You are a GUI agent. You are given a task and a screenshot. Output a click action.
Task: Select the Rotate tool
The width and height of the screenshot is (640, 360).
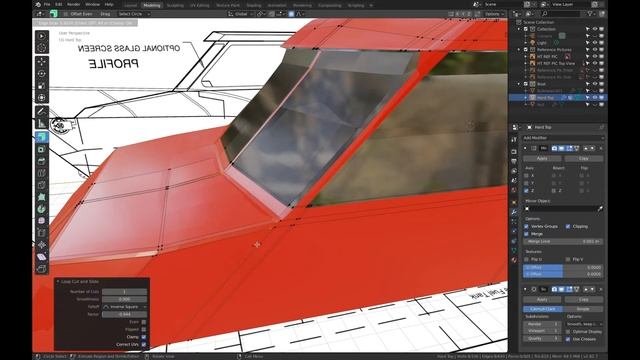tap(42, 74)
